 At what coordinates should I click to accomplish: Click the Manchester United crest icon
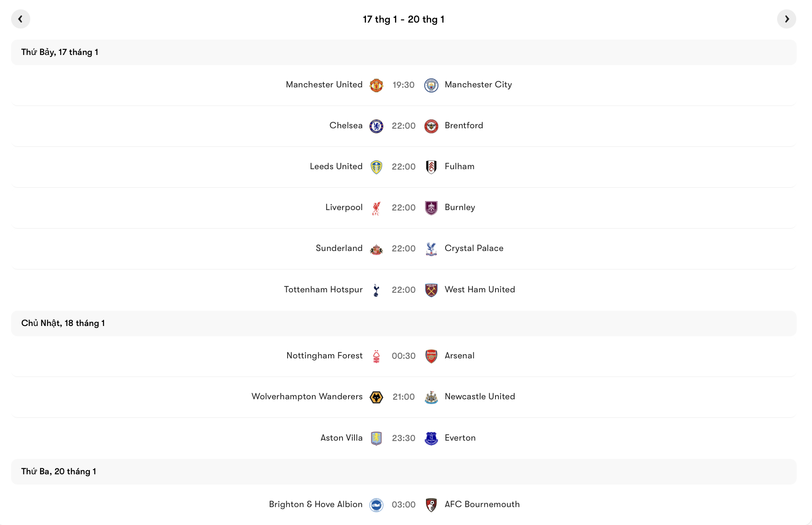(377, 85)
